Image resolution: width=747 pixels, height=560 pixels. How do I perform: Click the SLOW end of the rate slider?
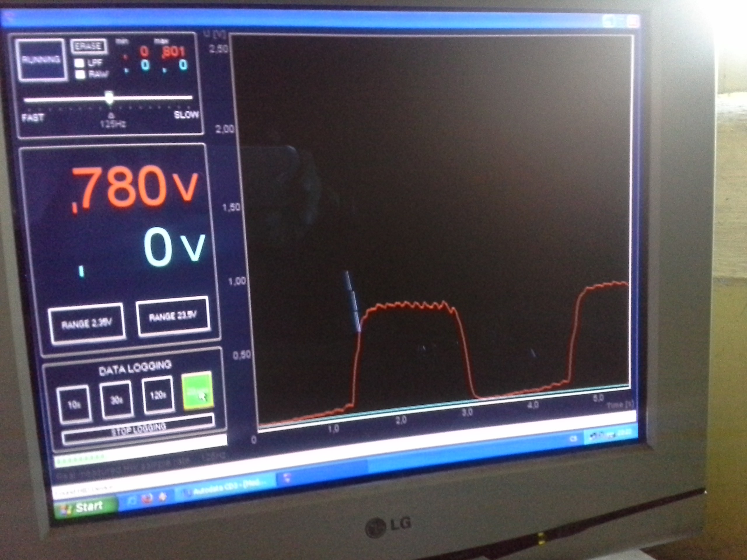186,115
